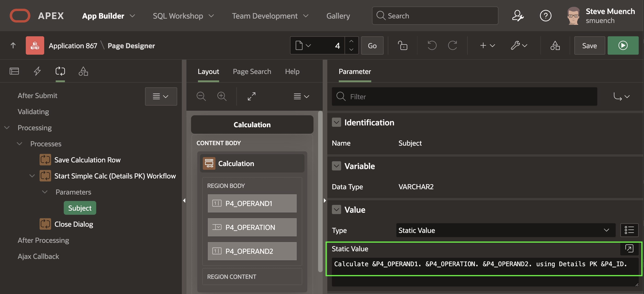Open the Rendering tree tab icon
This screenshot has width=644, height=294.
[14, 71]
